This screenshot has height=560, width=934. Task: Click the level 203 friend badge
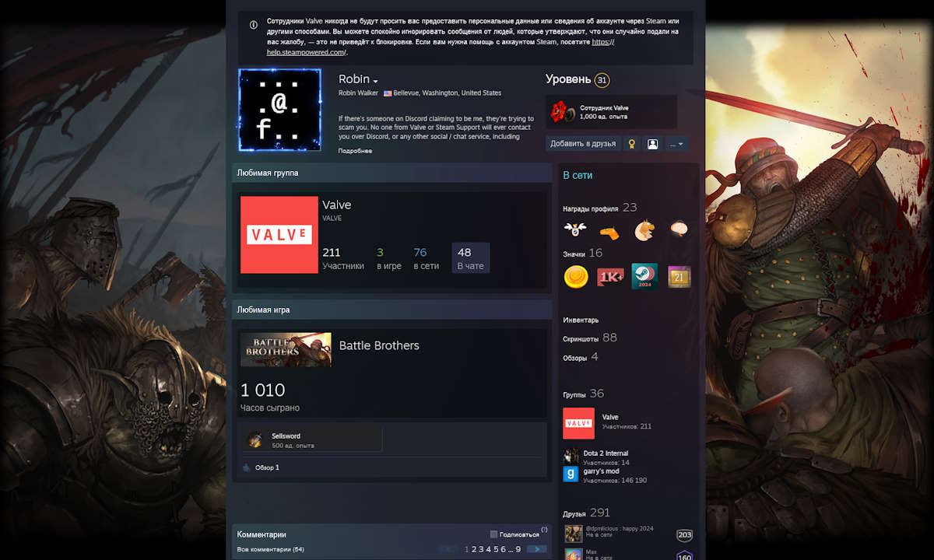coord(684,535)
